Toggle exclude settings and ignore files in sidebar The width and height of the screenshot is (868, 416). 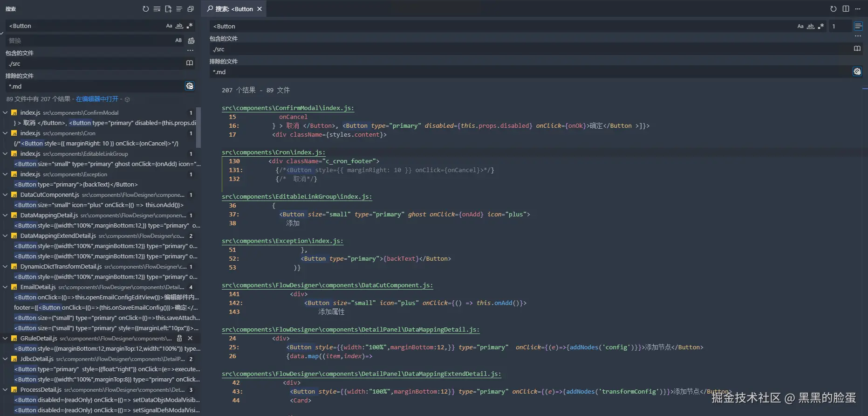pos(190,86)
